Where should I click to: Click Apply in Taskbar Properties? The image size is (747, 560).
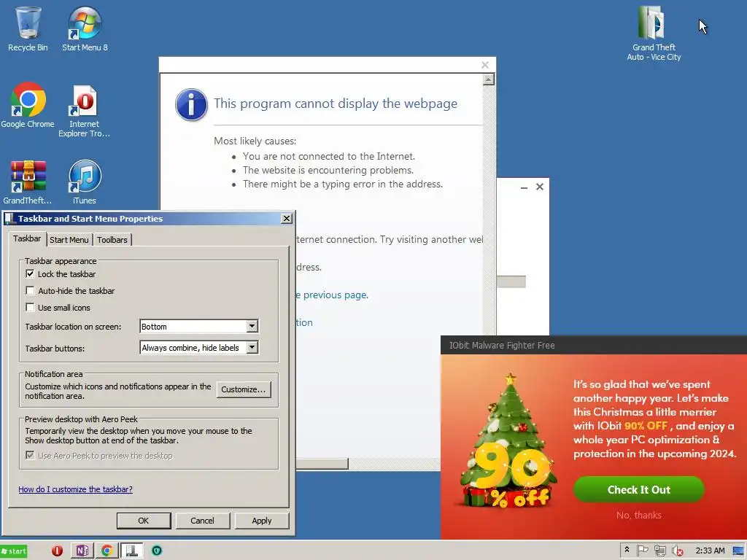[x=262, y=521]
